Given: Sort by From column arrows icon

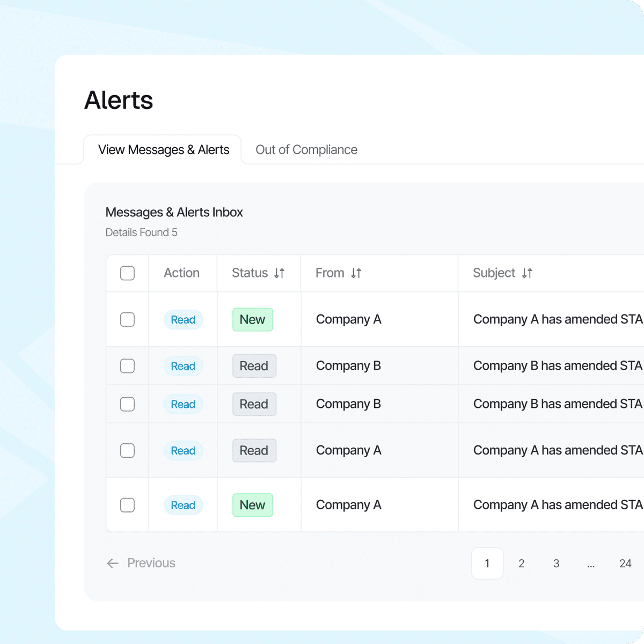Looking at the screenshot, I should tap(356, 273).
